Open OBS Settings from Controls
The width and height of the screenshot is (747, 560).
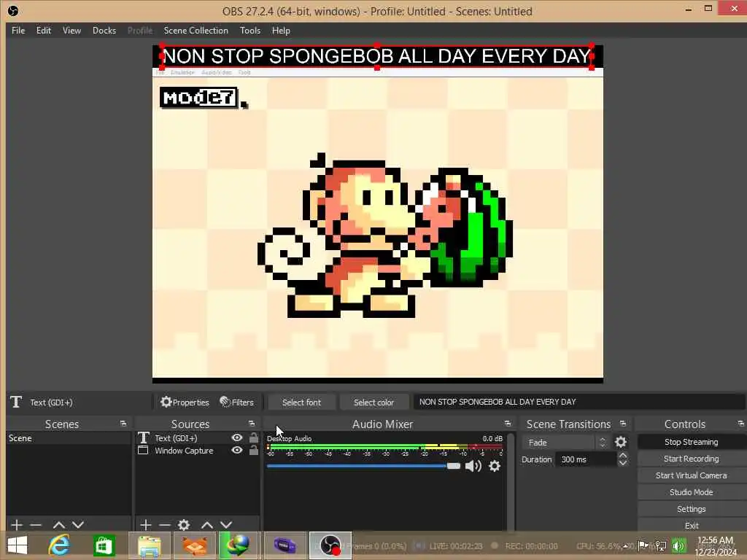692,509
